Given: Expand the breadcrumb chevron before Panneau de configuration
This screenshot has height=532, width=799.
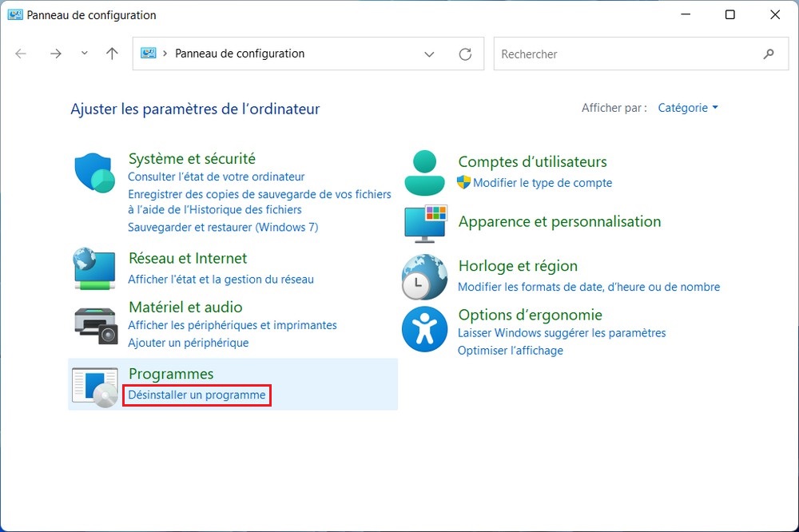Looking at the screenshot, I should click(x=165, y=53).
